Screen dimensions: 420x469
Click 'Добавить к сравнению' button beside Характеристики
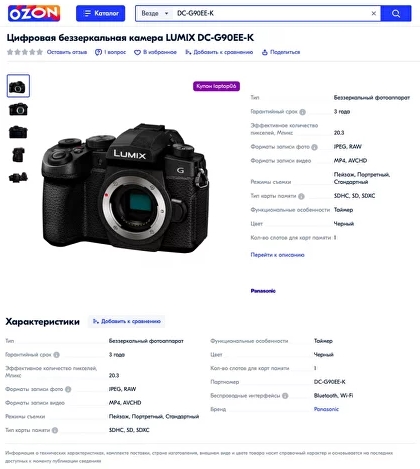tap(127, 321)
